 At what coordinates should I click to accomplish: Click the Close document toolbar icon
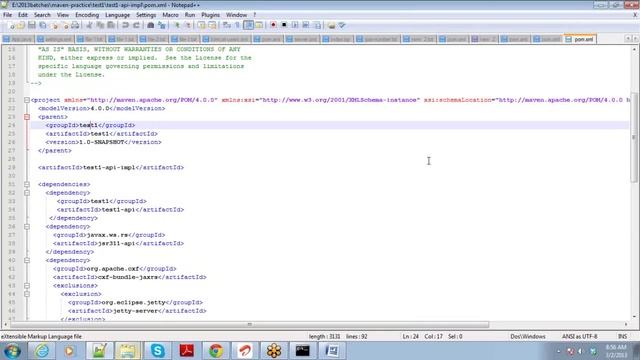click(54, 25)
